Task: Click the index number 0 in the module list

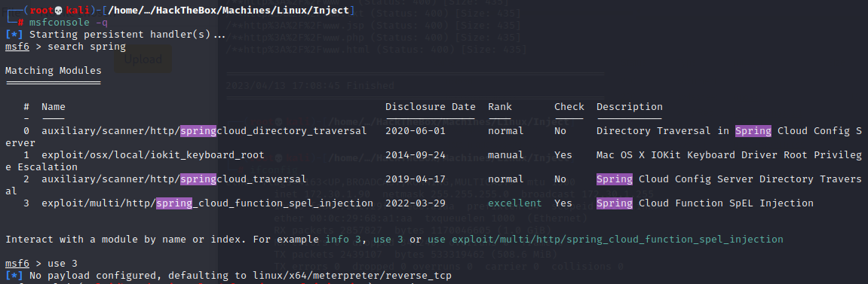Action: [x=26, y=131]
